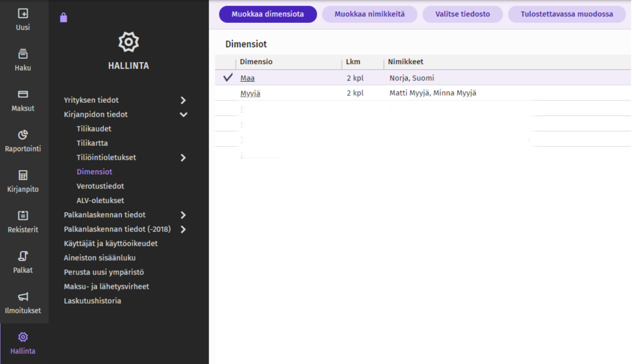632x364 pixels.
Task: Open the Ilmoitukset megaphone icon
Action: click(x=23, y=297)
